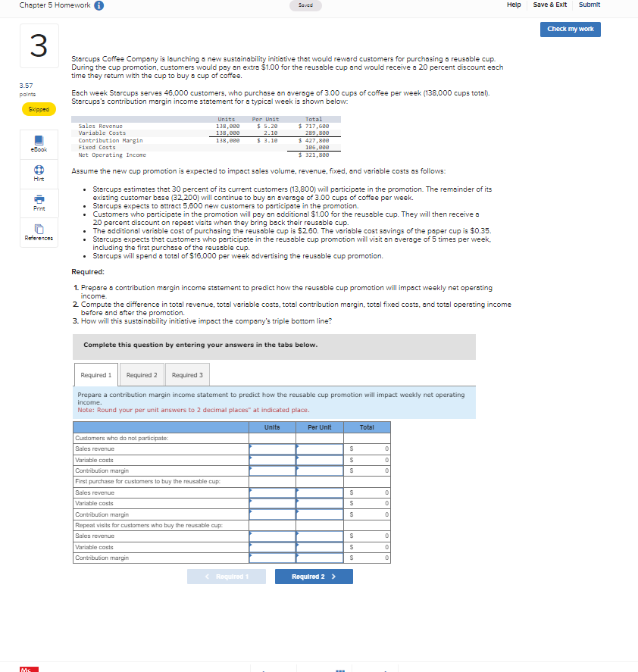Click the McGraw Hill logo at bottom
Viewport: 638px width, 672px height.
29,669
